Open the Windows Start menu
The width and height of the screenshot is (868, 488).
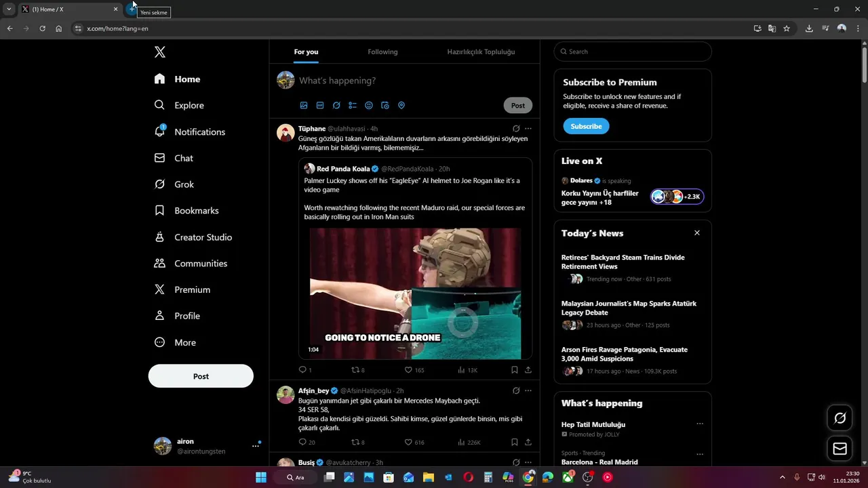coord(261,477)
